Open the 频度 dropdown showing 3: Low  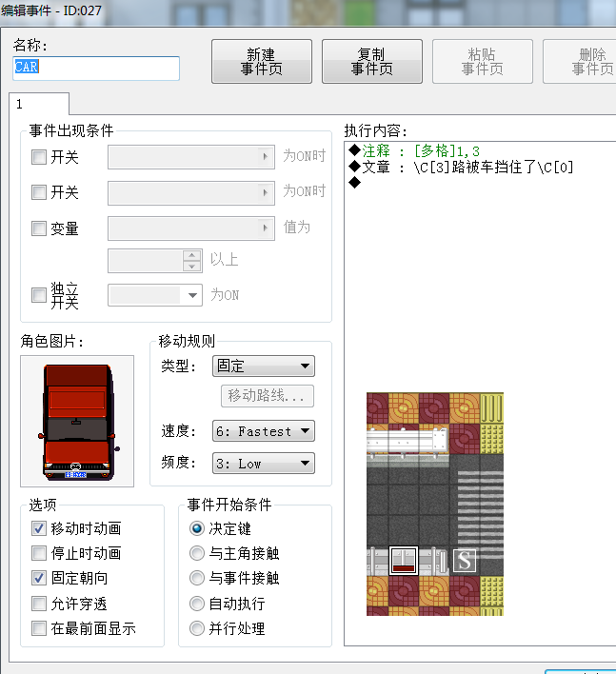point(264,464)
